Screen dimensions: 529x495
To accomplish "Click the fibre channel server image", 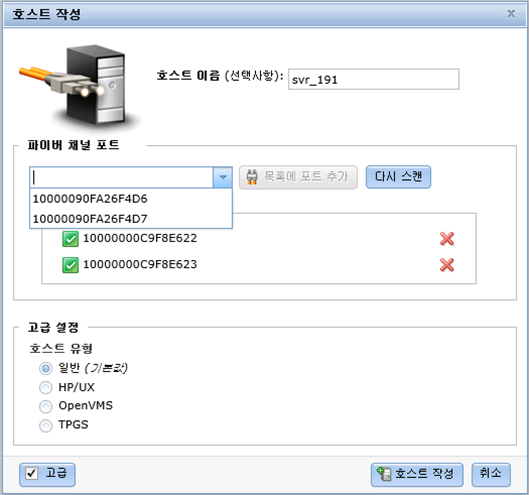I will 79,86.
